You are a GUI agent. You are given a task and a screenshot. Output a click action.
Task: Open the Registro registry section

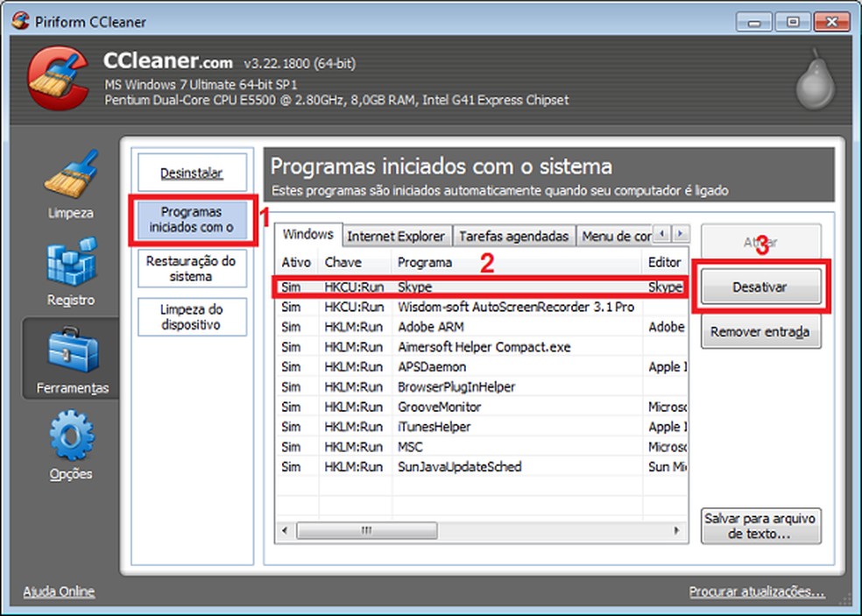(70, 272)
